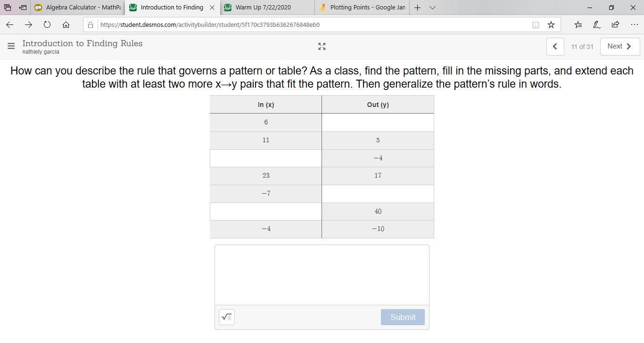Go to the browser home page

click(66, 24)
